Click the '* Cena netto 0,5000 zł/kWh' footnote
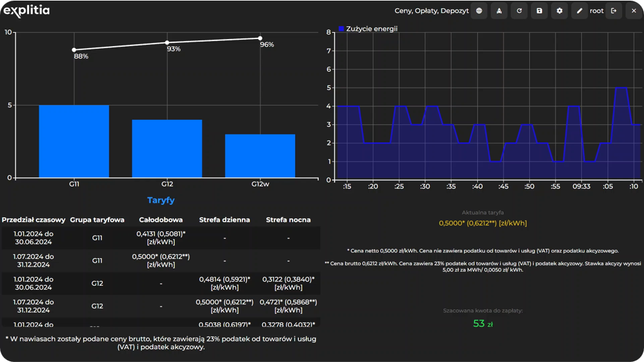This screenshot has width=644, height=362. (482, 251)
